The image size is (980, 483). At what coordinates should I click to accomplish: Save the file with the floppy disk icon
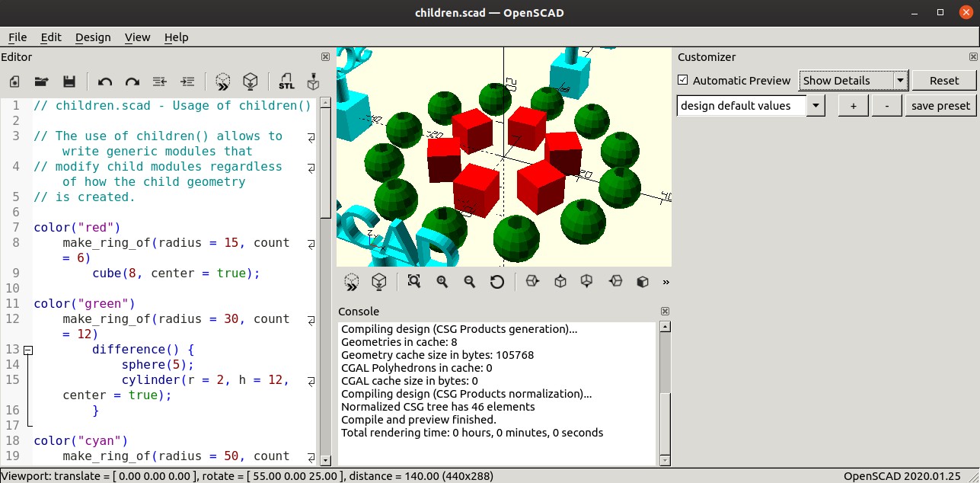tap(69, 82)
